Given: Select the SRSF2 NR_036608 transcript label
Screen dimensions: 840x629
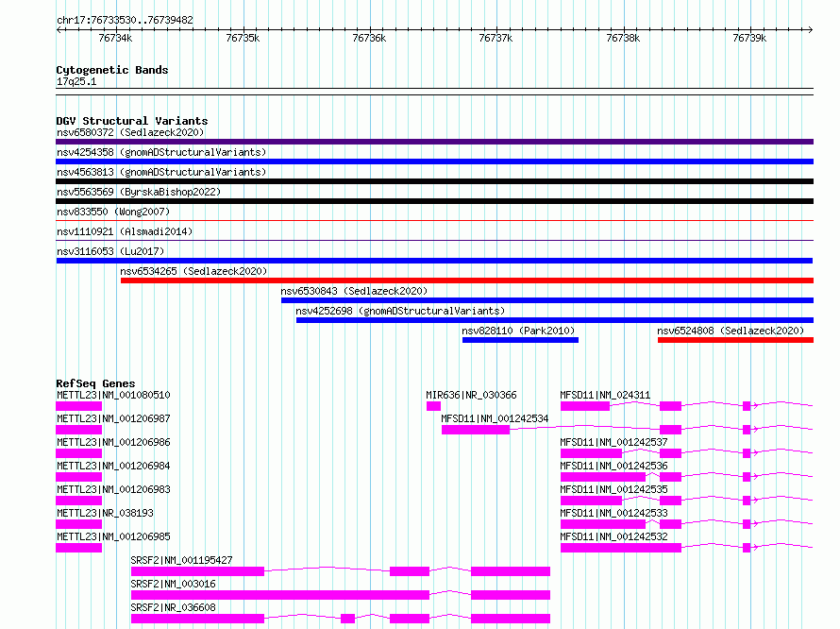Looking at the screenshot, I should pyautogui.click(x=173, y=607).
